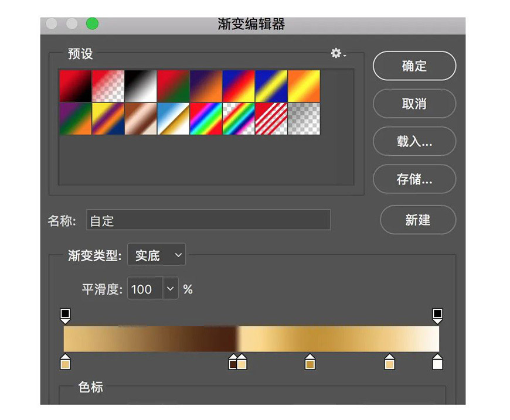Click the 载入 load button
The image size is (510, 420).
point(414,142)
